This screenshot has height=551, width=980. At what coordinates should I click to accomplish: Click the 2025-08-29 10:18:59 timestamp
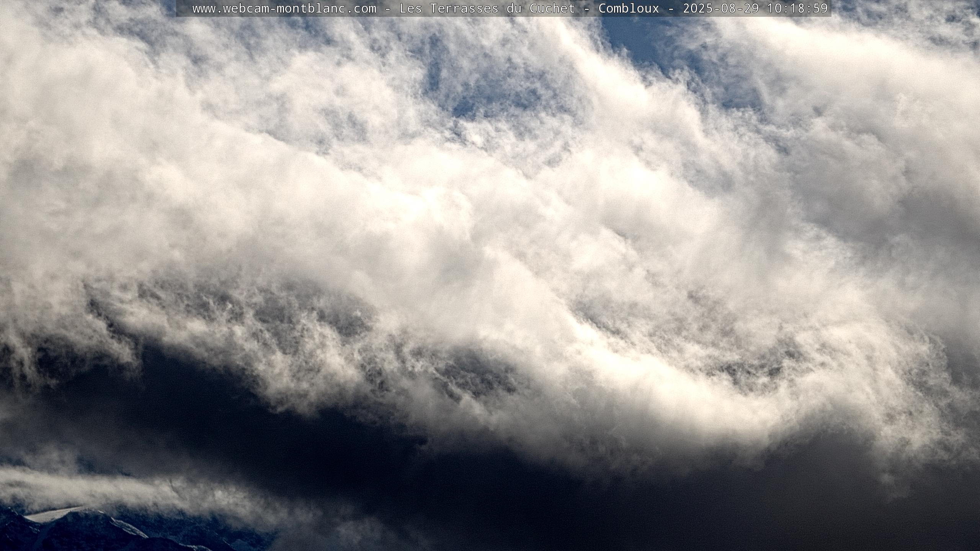tap(756, 8)
